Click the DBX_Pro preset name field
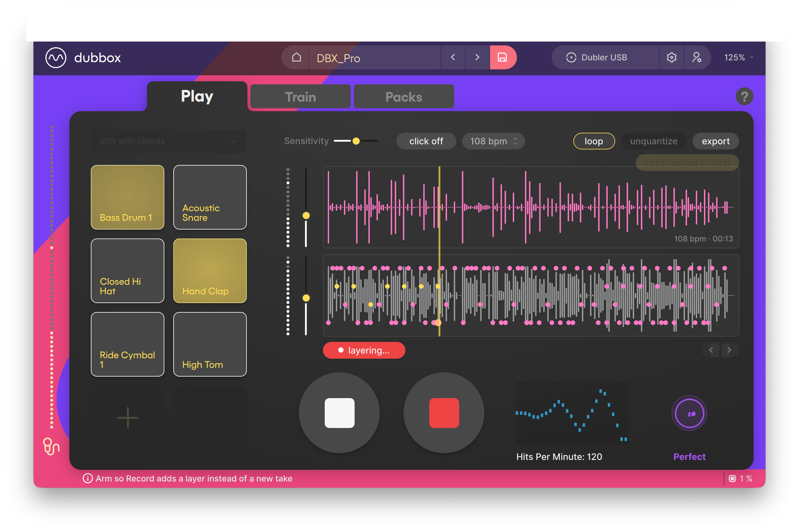Viewport: 799px width, 532px height. 374,58
